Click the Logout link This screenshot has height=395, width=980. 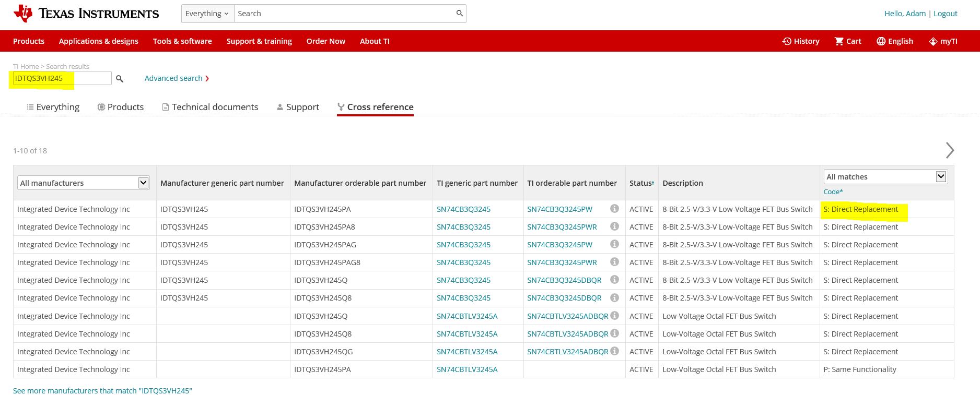(946, 14)
